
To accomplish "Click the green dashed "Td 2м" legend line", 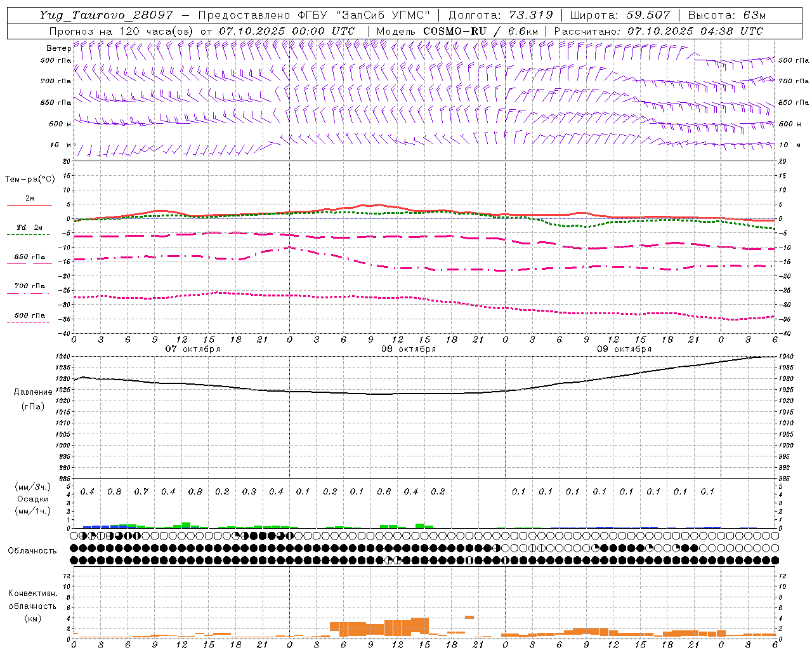I will 28,234.
